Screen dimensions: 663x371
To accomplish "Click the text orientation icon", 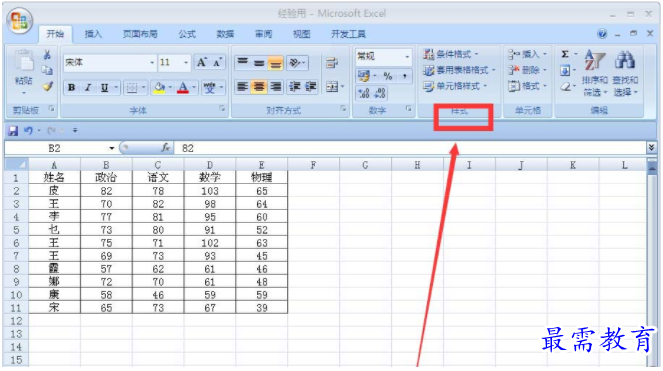I will click(296, 63).
